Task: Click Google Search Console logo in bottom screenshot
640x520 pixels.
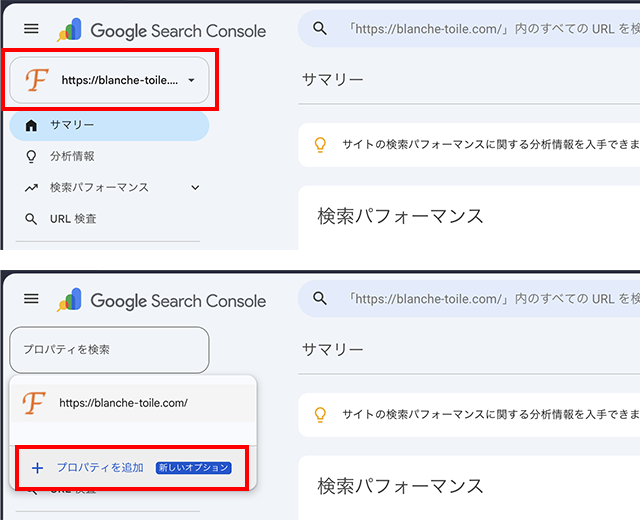Action: click(162, 301)
